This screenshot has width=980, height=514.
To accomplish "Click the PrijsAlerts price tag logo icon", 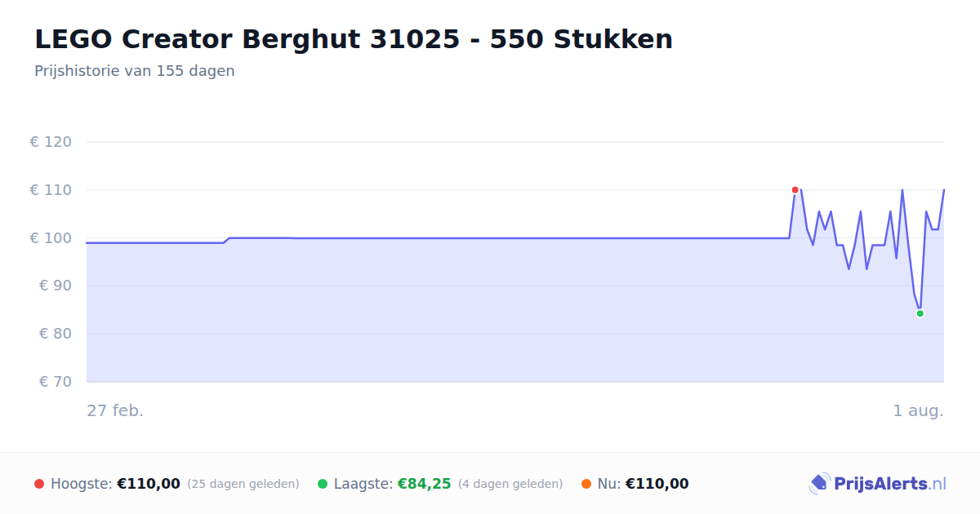I will point(819,484).
